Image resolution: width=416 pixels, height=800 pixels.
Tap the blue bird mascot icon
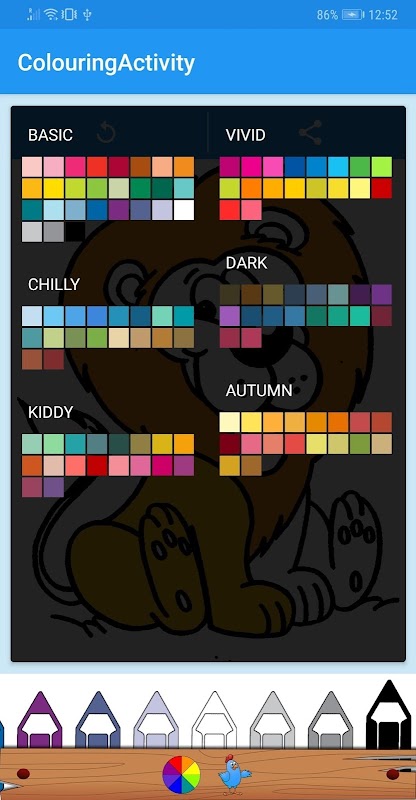[234, 774]
